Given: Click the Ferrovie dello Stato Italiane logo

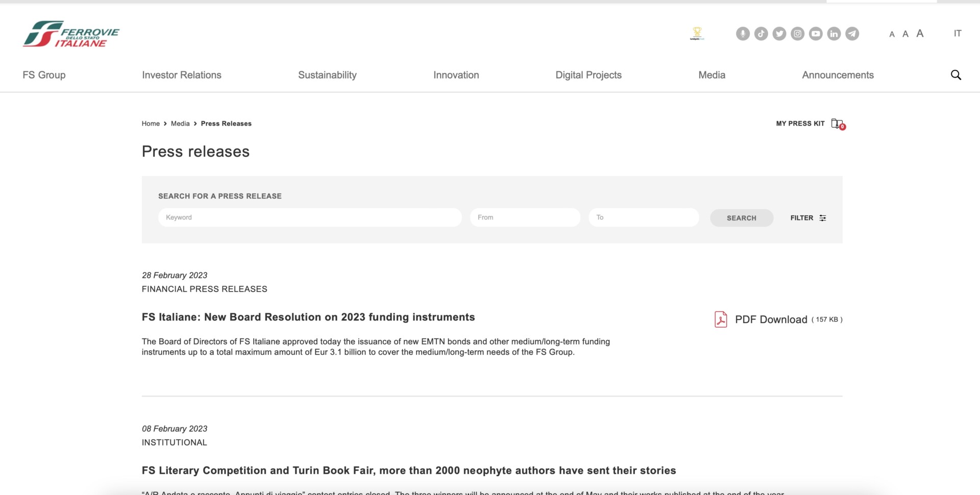Looking at the screenshot, I should tap(71, 34).
